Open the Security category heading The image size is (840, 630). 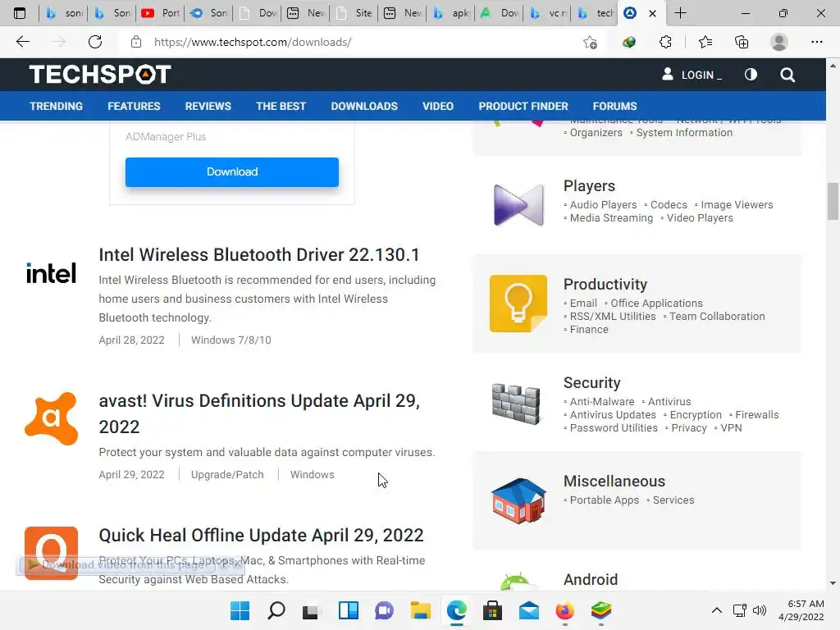coord(592,383)
